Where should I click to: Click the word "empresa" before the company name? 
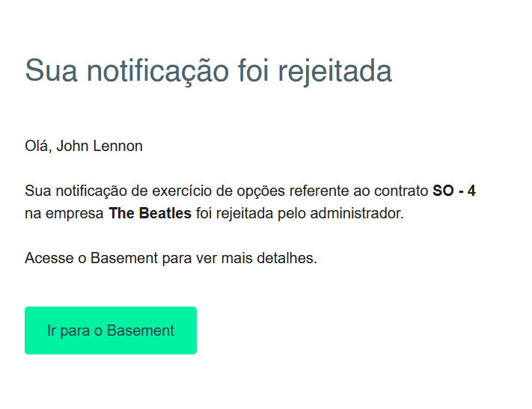pos(78,213)
